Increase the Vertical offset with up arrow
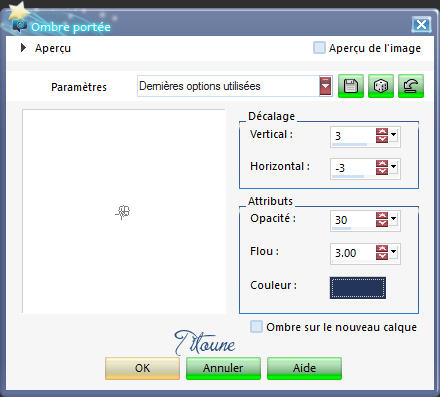 point(382,132)
